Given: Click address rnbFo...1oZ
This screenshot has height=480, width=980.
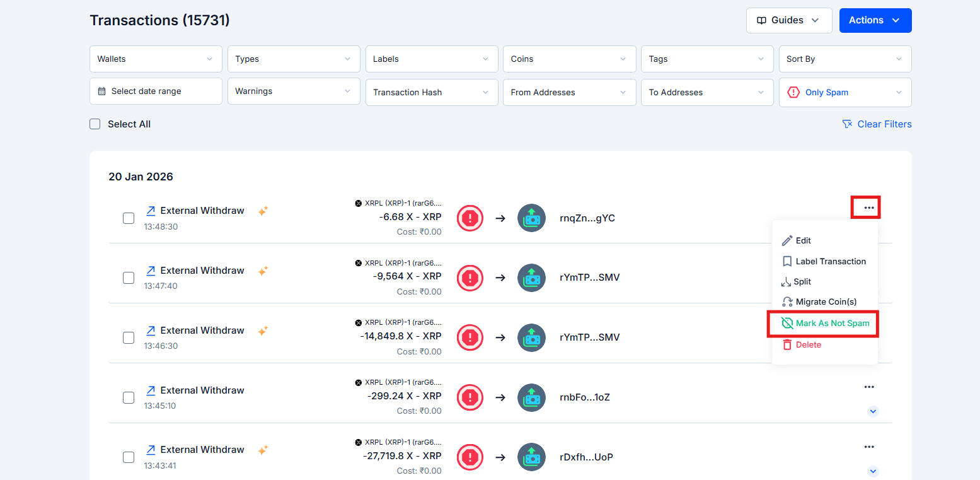Looking at the screenshot, I should [x=585, y=397].
